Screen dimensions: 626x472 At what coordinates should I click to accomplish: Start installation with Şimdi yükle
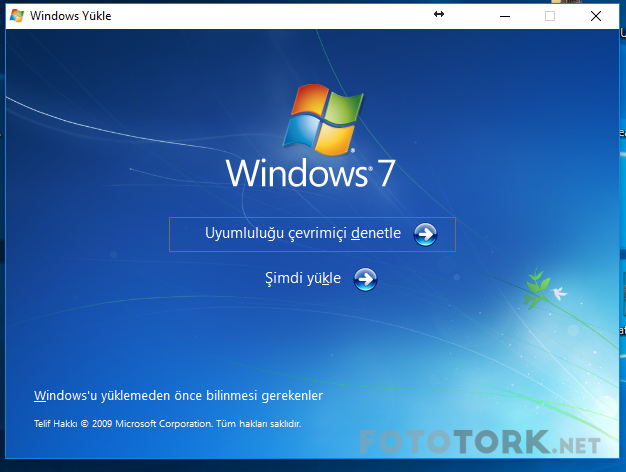321,279
